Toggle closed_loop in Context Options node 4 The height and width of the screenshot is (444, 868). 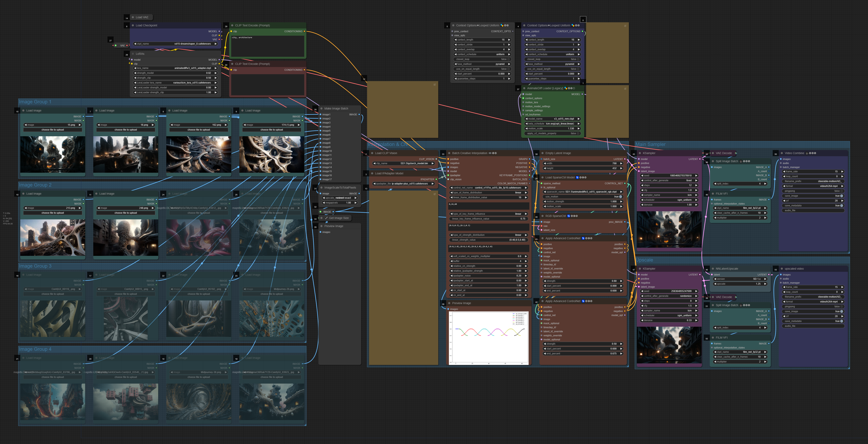(553, 59)
